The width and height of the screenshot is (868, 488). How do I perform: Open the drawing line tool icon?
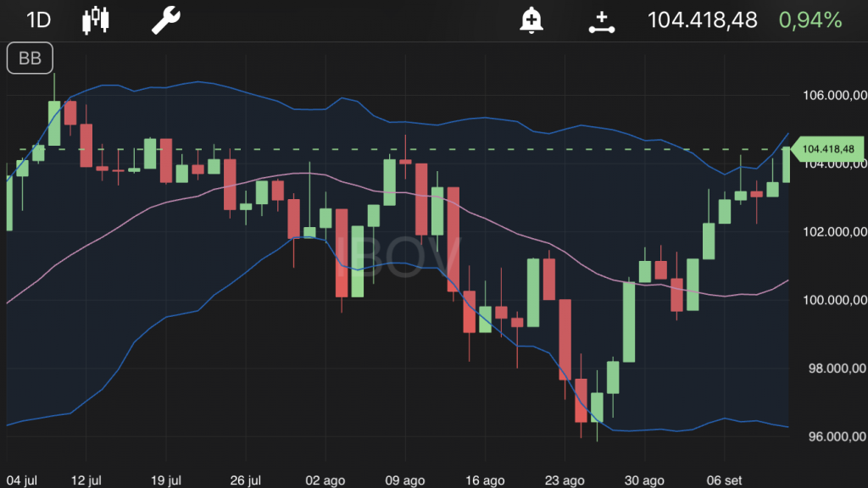point(602,22)
